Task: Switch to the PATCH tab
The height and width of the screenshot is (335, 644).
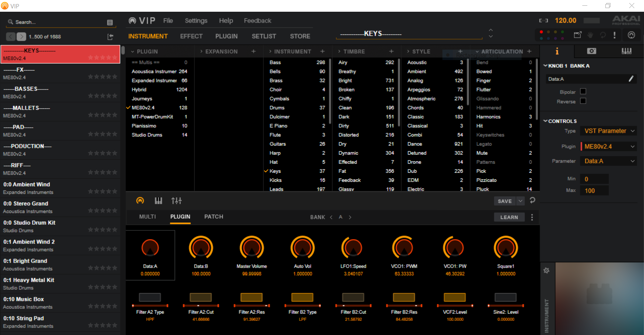Action: (214, 217)
